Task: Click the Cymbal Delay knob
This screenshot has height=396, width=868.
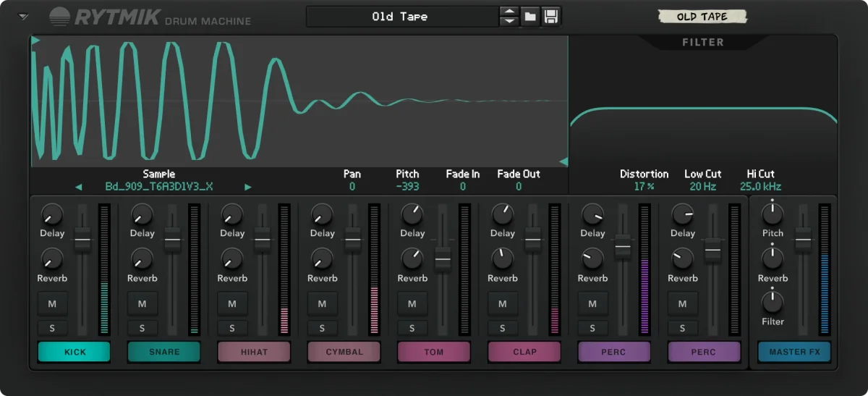Action: tap(323, 214)
